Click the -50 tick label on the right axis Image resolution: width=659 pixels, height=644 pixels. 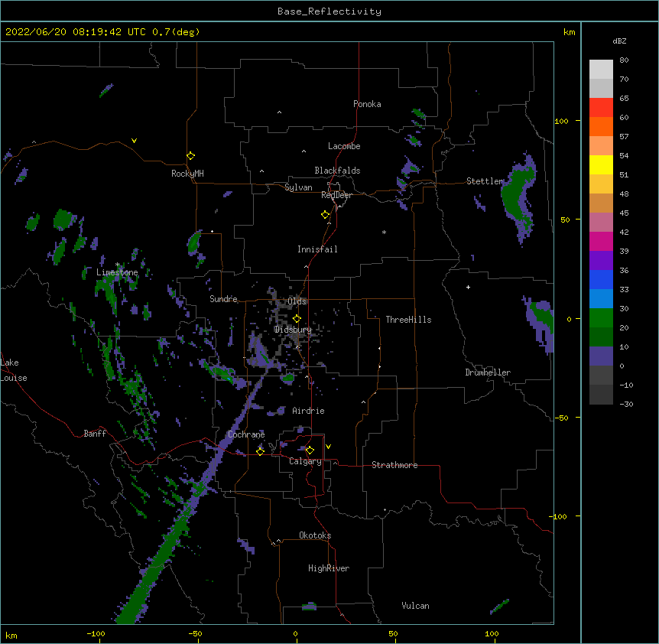pos(561,418)
